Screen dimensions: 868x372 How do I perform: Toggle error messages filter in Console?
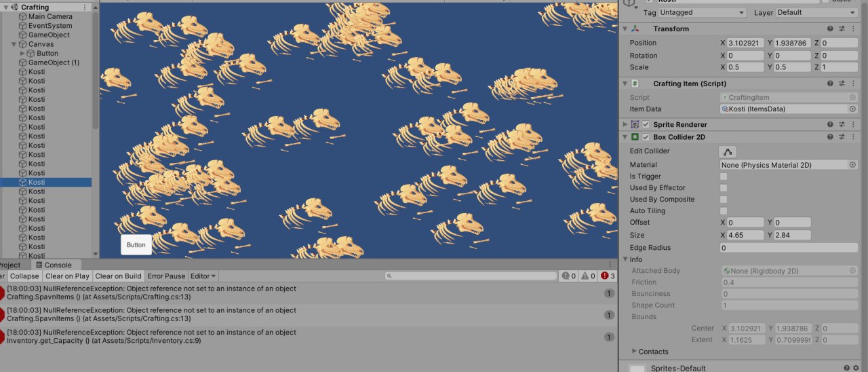tap(608, 276)
